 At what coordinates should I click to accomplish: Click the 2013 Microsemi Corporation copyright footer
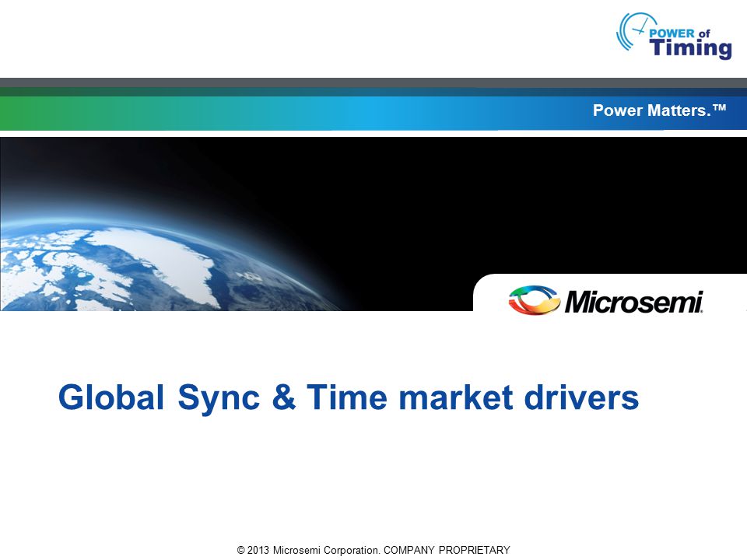click(373, 550)
